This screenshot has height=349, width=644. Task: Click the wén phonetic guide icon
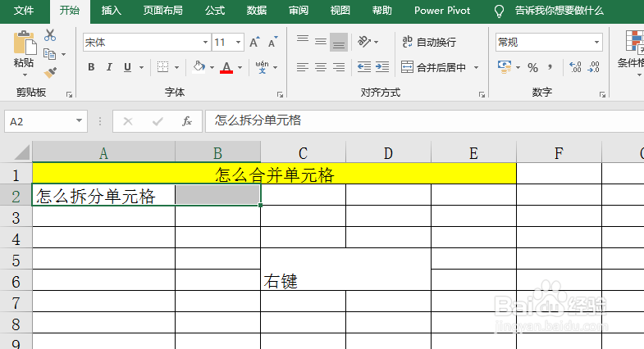(262, 67)
